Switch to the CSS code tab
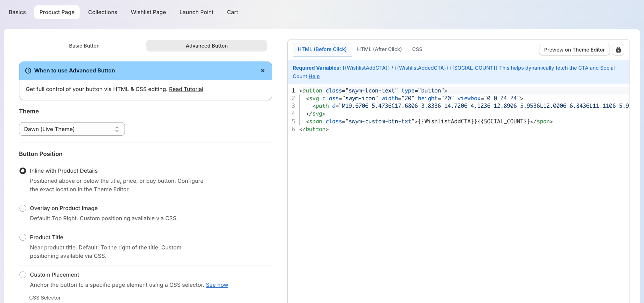644x303 pixels. point(417,49)
